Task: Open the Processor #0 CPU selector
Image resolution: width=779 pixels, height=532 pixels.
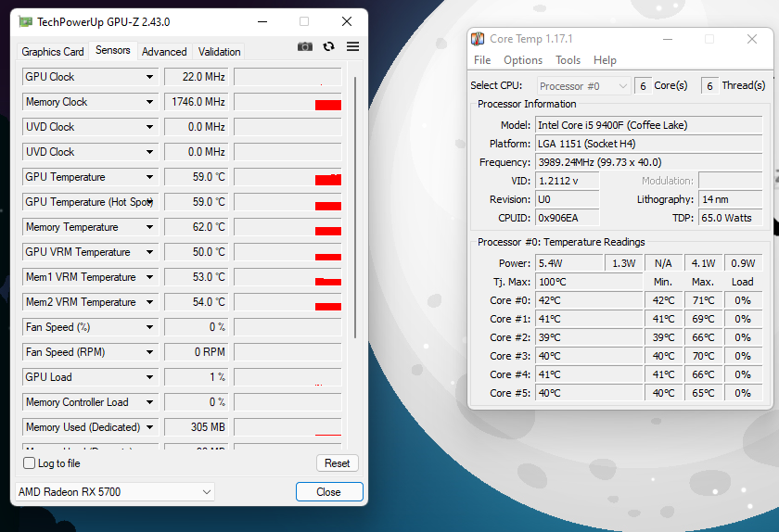Action: [583, 86]
